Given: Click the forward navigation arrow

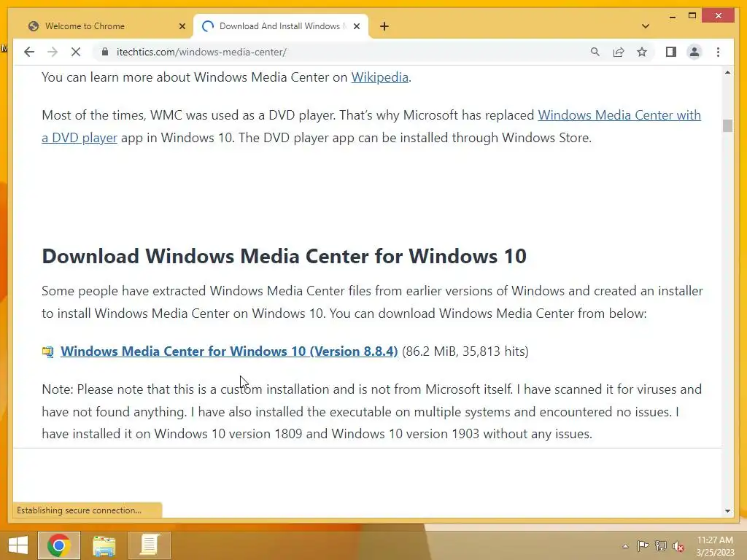Looking at the screenshot, I should coord(53,52).
